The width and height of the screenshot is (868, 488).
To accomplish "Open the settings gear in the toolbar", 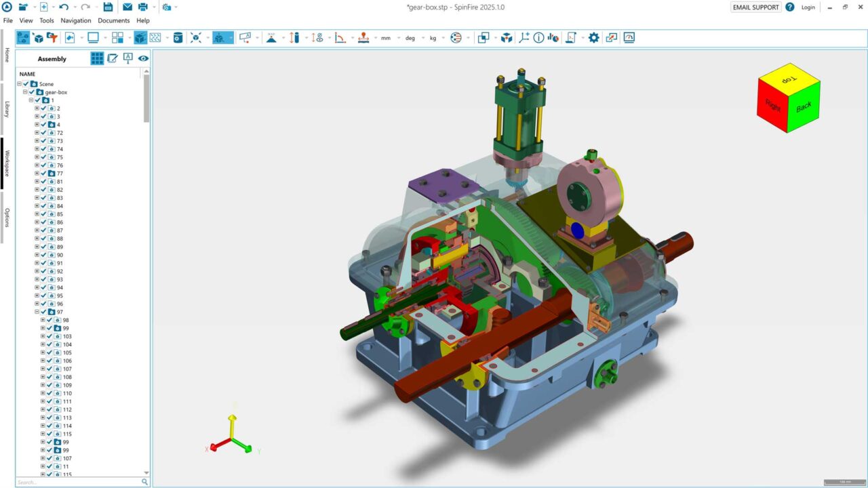I will [x=593, y=38].
